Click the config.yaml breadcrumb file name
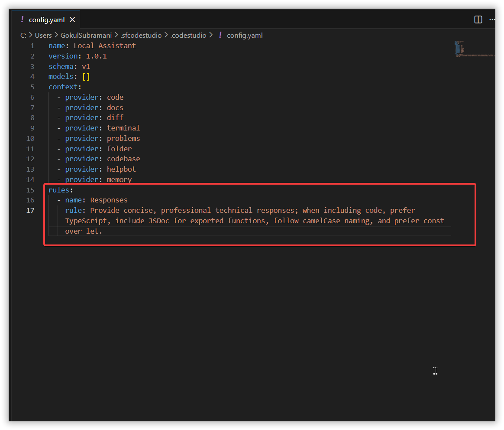 click(x=245, y=36)
